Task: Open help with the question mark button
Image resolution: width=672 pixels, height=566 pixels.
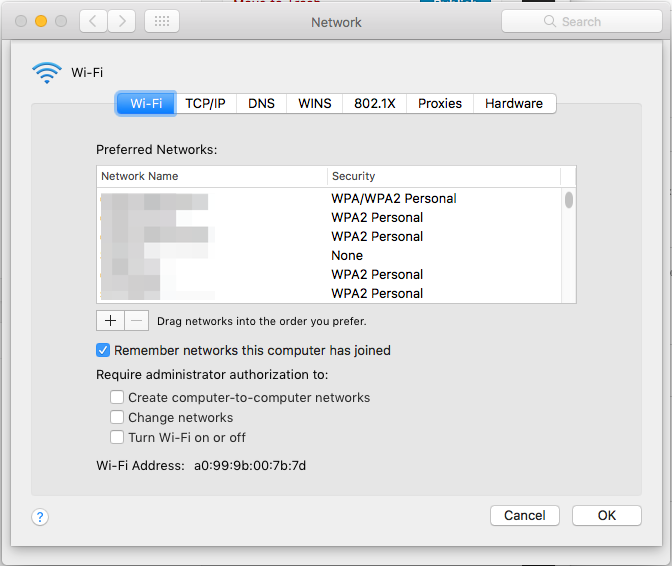Action: pos(40,516)
